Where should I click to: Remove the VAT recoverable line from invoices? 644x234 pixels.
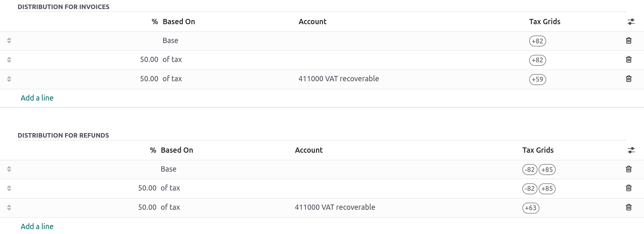[629, 79]
